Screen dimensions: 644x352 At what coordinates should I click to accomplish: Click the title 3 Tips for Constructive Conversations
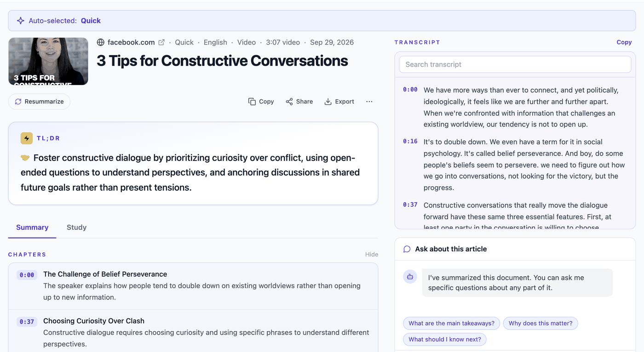coord(222,61)
